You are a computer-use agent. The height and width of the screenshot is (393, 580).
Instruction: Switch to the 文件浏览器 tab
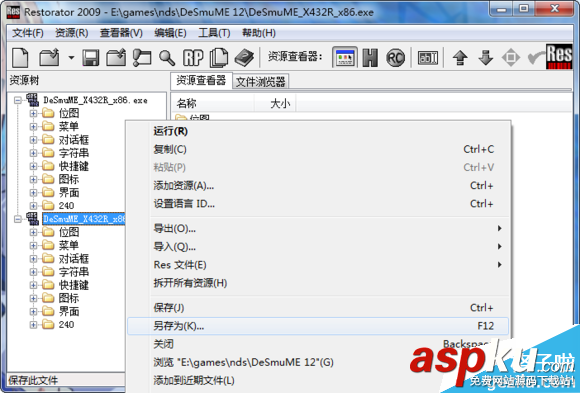click(261, 82)
